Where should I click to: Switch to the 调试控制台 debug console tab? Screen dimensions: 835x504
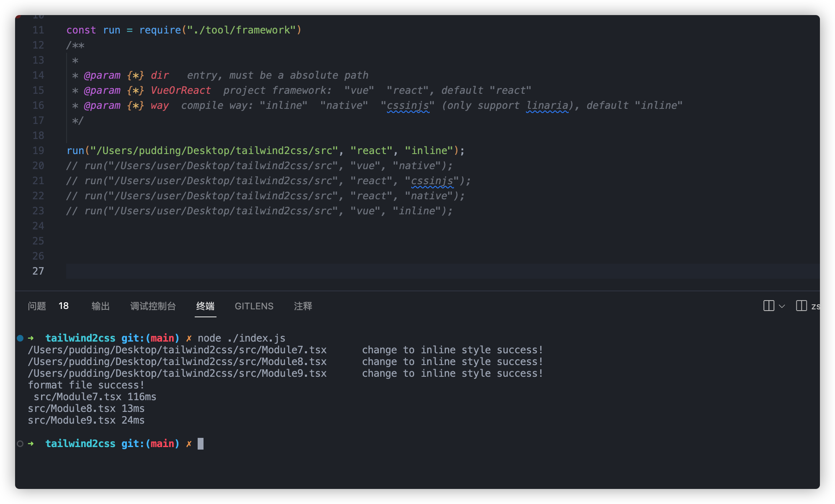(153, 306)
